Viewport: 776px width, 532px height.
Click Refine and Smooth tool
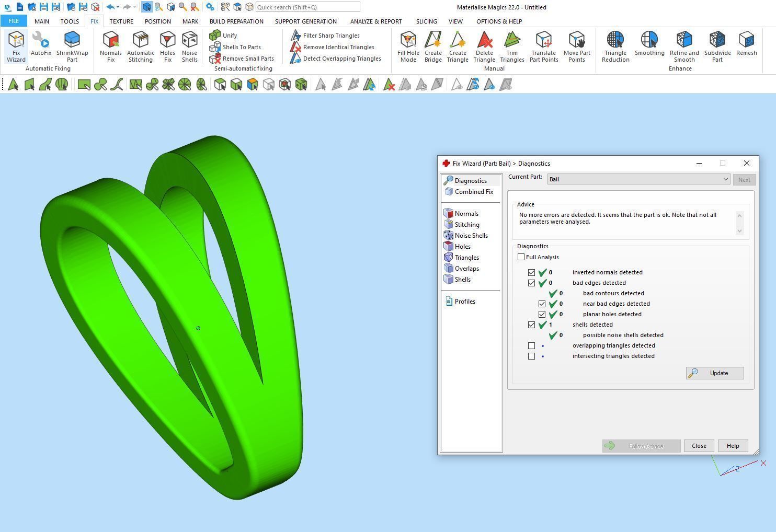point(684,47)
